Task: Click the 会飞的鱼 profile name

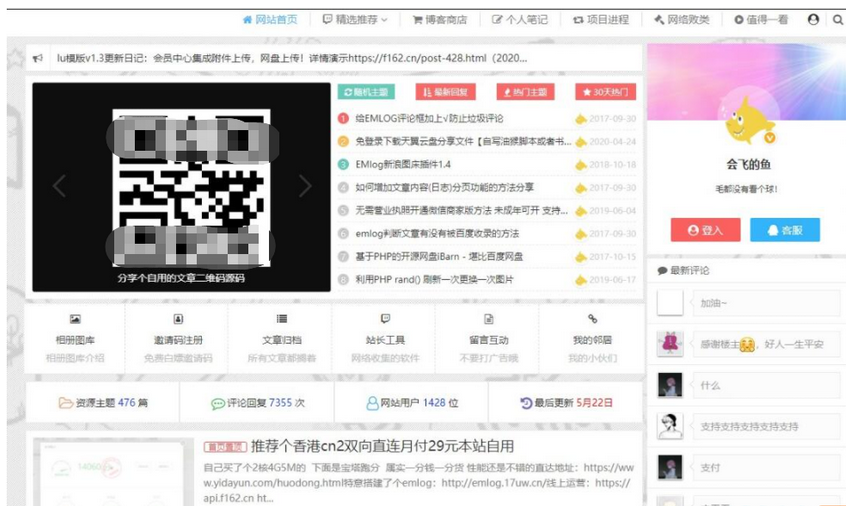Action: point(748,164)
